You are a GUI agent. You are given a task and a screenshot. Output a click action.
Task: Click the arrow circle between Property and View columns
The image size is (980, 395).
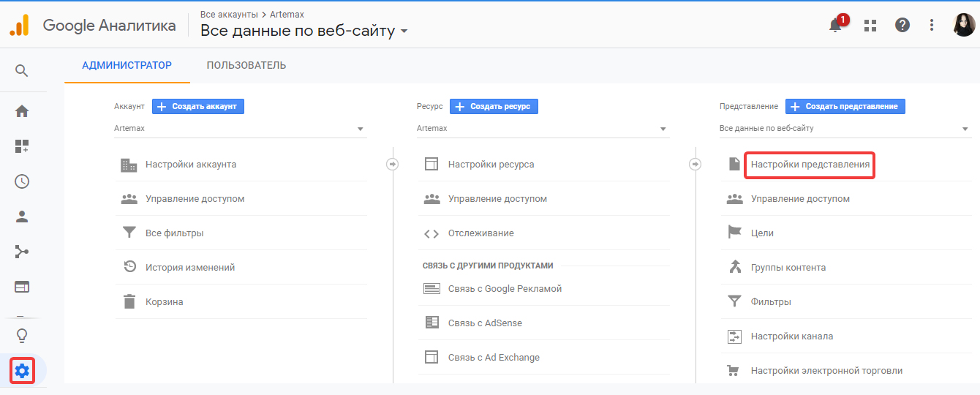[695, 165]
